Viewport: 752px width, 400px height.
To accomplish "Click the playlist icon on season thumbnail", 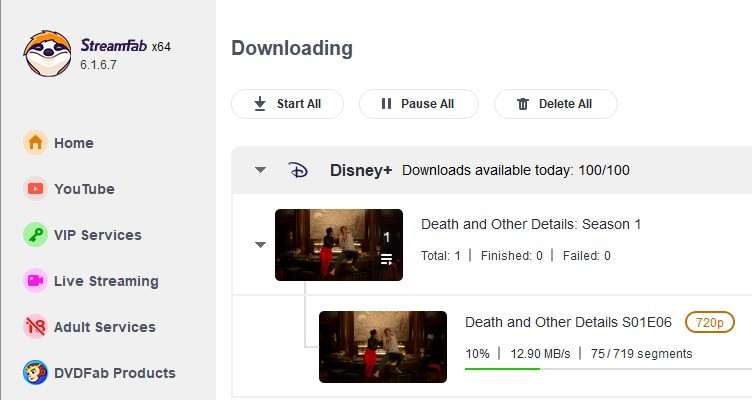I will tap(387, 259).
